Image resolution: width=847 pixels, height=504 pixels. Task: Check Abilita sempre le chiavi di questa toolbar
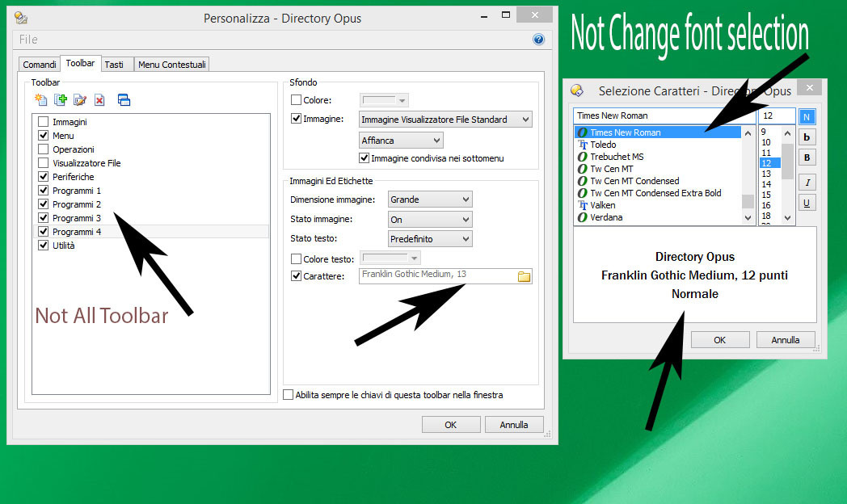click(289, 395)
